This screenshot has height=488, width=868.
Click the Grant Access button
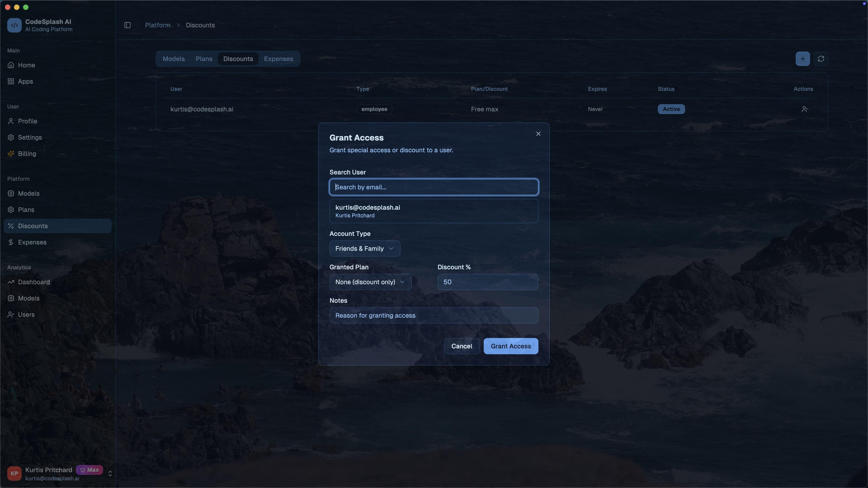pyautogui.click(x=510, y=346)
